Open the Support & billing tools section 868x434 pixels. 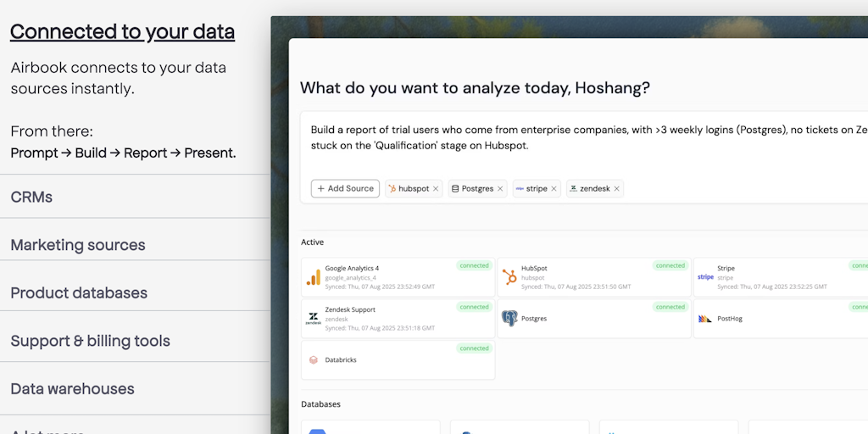pos(135,341)
